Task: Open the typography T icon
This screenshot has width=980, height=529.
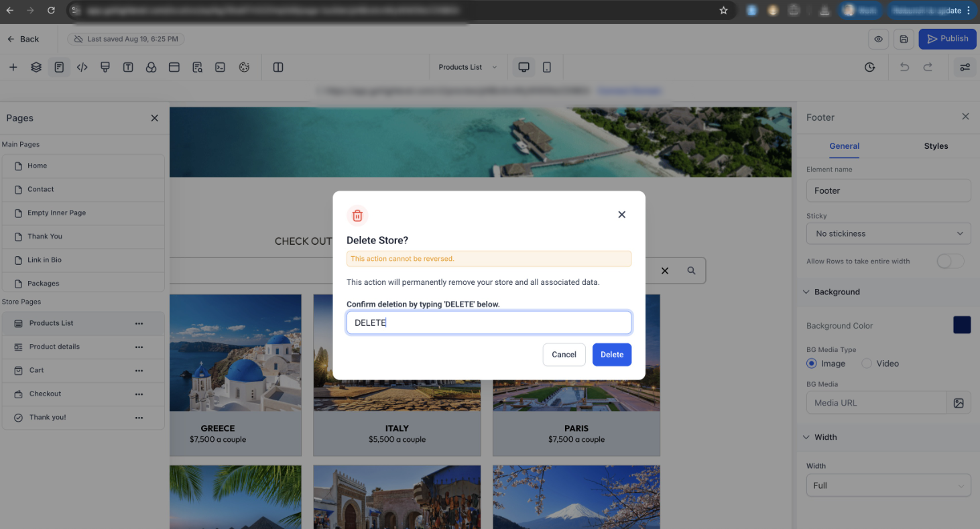Action: click(128, 67)
